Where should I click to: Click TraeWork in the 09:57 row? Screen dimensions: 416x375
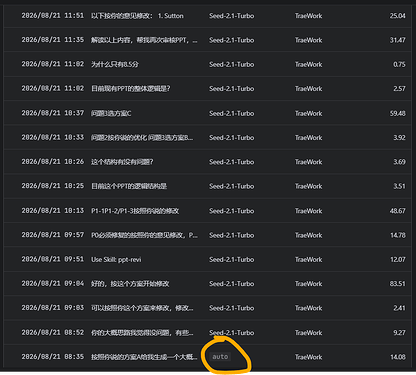click(x=309, y=235)
